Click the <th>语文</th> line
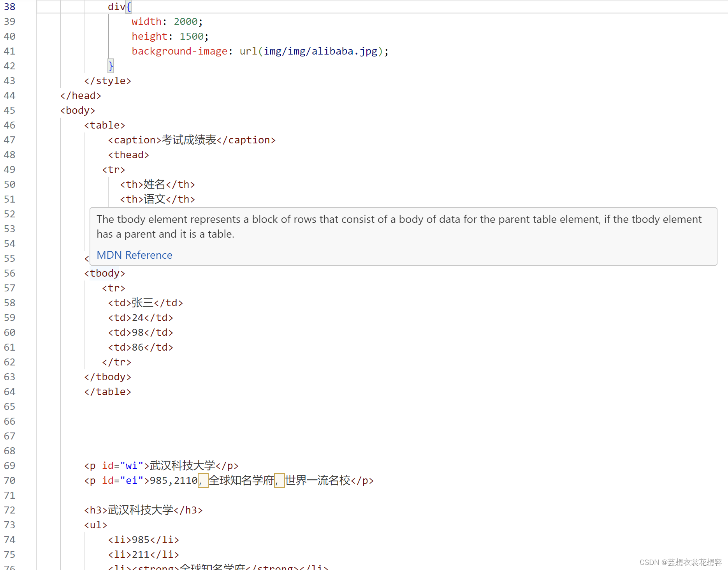This screenshot has width=728, height=570. pyautogui.click(x=158, y=199)
